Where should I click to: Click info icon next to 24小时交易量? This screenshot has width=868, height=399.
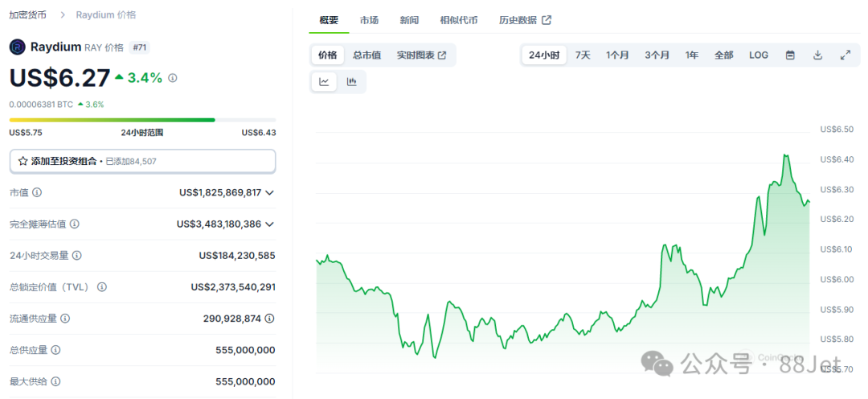coord(77,256)
